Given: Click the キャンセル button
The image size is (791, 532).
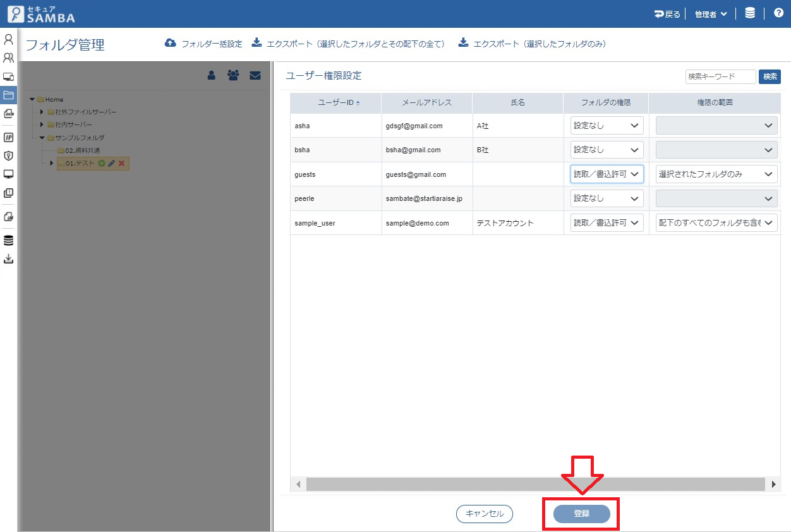Looking at the screenshot, I should point(484,514).
